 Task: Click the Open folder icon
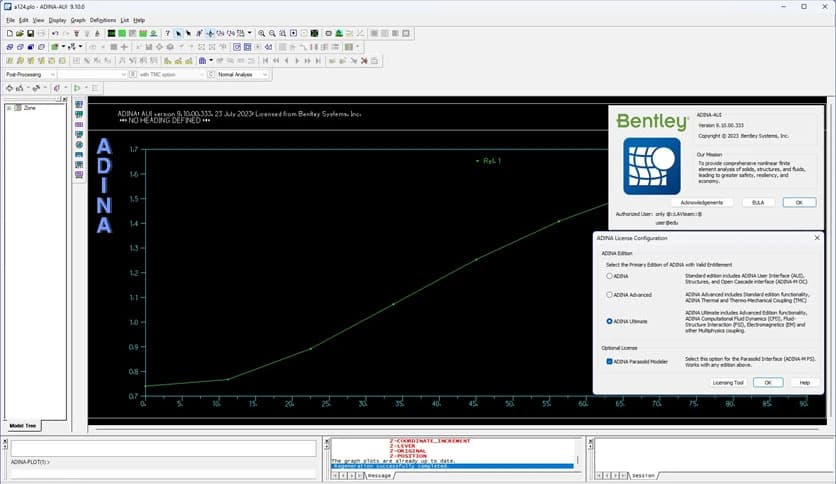[x=19, y=33]
